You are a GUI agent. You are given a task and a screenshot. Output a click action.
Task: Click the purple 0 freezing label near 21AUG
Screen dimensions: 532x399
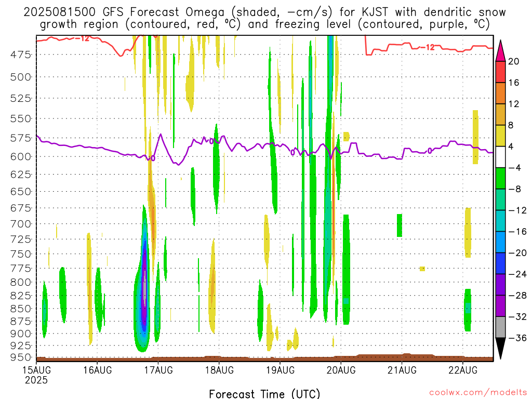(x=430, y=151)
